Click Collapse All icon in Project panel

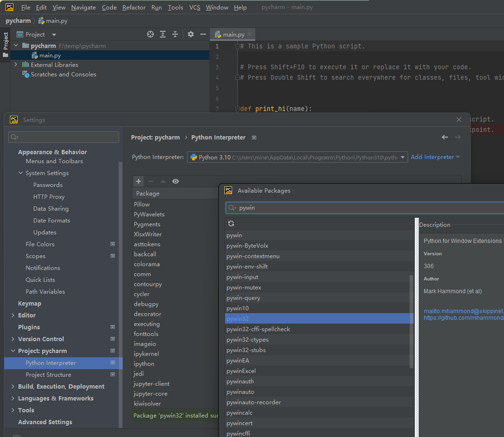(175, 34)
